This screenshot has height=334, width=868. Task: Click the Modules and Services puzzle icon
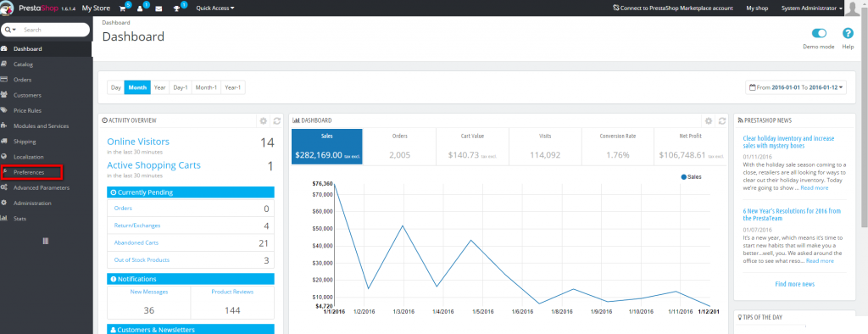point(4,125)
